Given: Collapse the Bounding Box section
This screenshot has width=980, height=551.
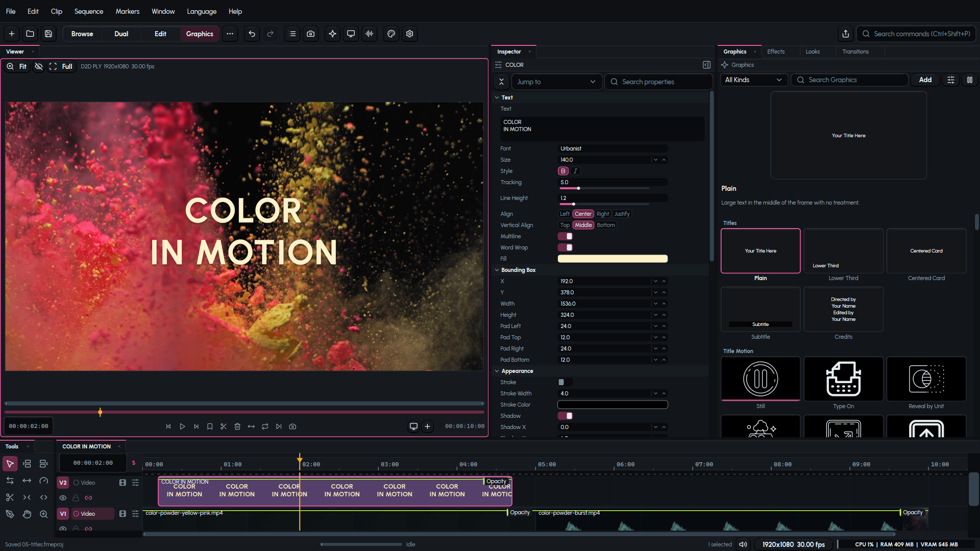Looking at the screenshot, I should click(x=497, y=270).
